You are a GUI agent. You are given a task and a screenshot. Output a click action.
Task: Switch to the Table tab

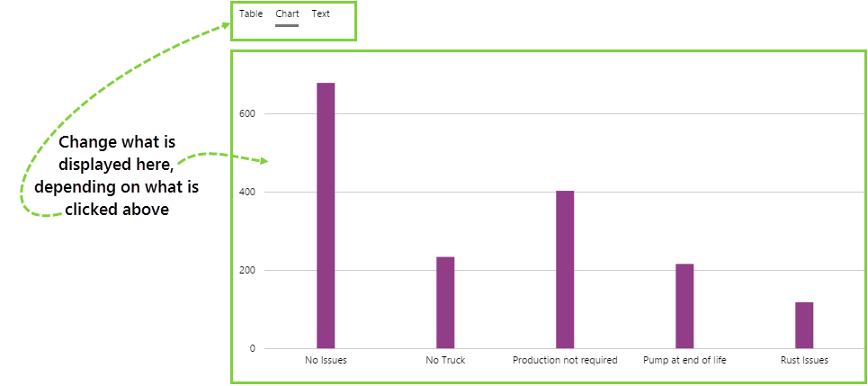click(251, 14)
